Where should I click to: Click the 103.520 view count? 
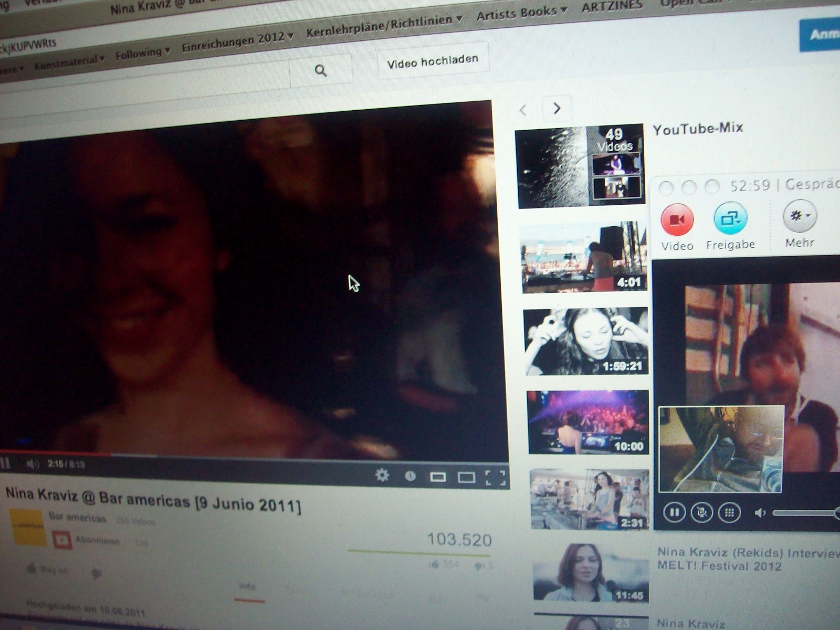tap(459, 540)
